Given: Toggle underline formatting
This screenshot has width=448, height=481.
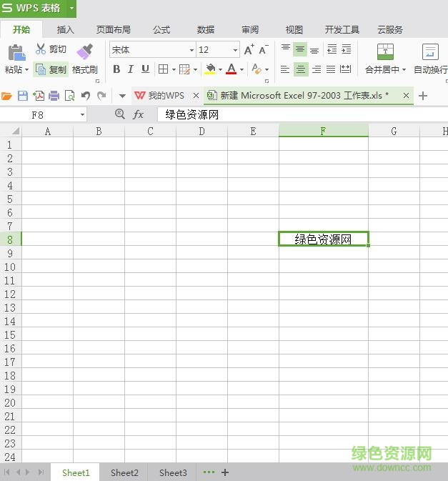Looking at the screenshot, I should click(x=145, y=69).
